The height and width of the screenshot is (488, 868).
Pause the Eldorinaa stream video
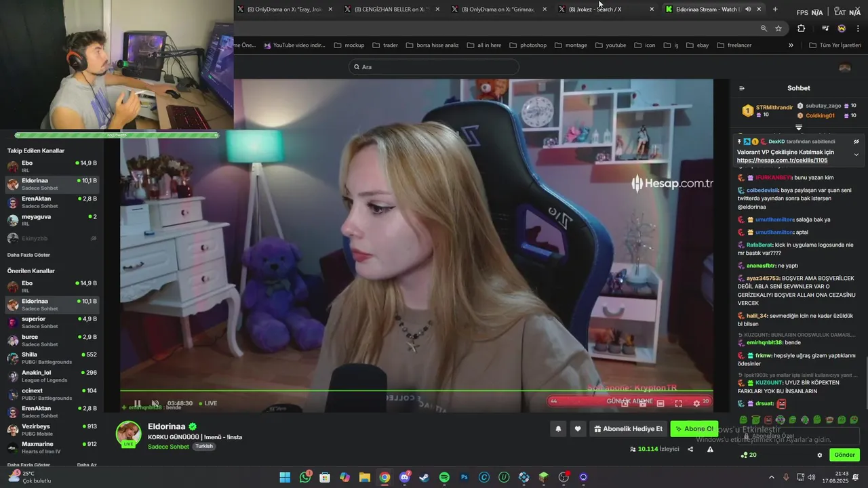point(138,403)
